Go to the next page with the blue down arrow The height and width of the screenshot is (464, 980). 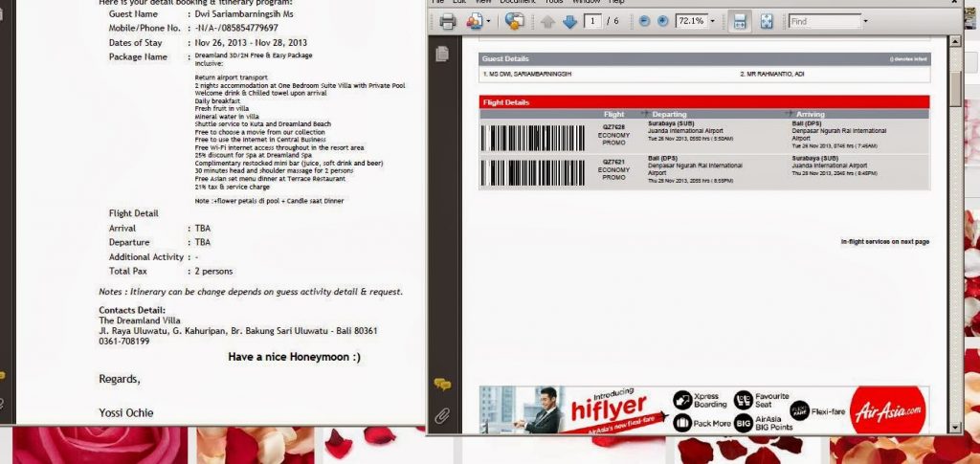[569, 21]
